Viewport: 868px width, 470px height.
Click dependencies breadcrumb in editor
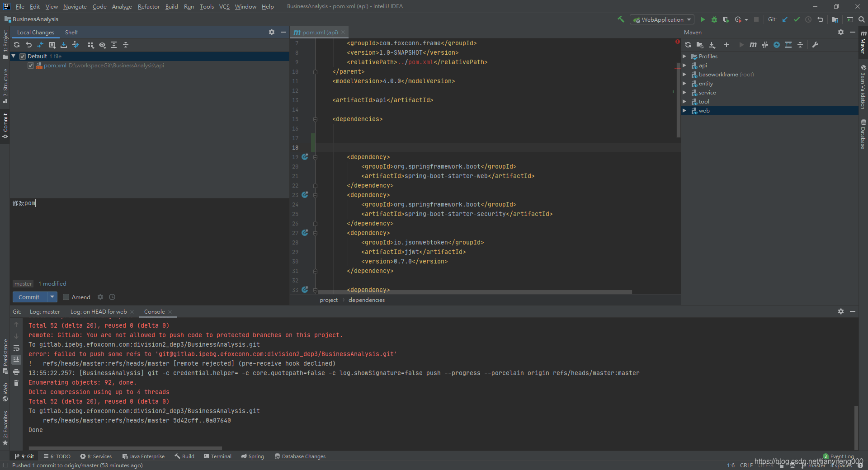click(x=367, y=300)
